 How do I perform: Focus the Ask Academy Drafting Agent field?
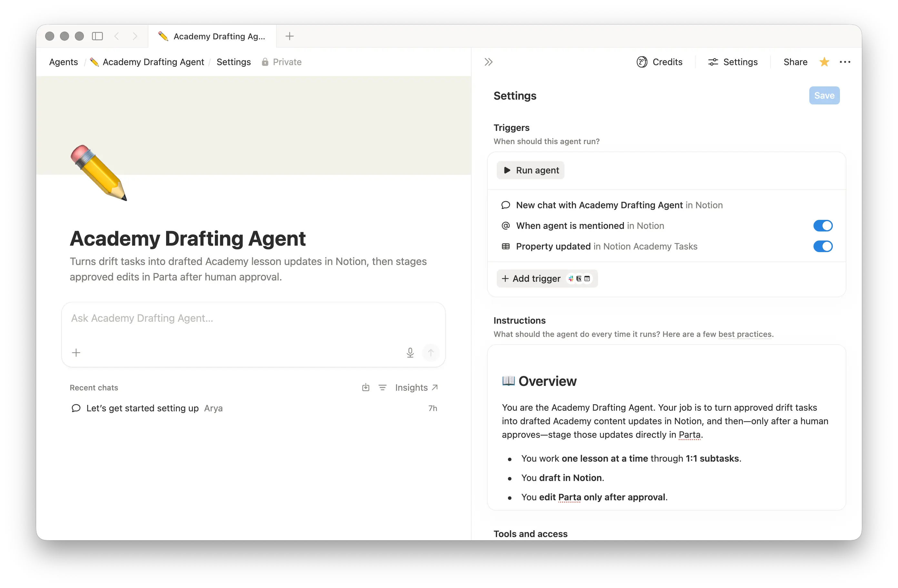click(253, 318)
